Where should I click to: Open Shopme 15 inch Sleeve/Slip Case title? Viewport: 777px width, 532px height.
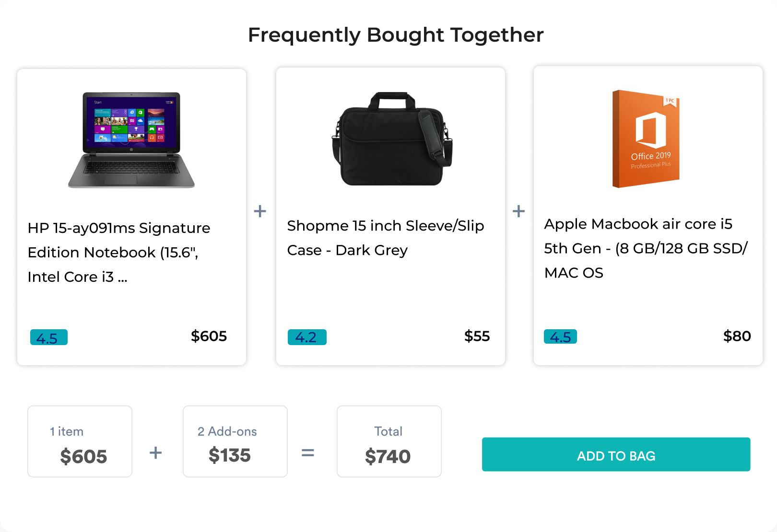click(386, 238)
